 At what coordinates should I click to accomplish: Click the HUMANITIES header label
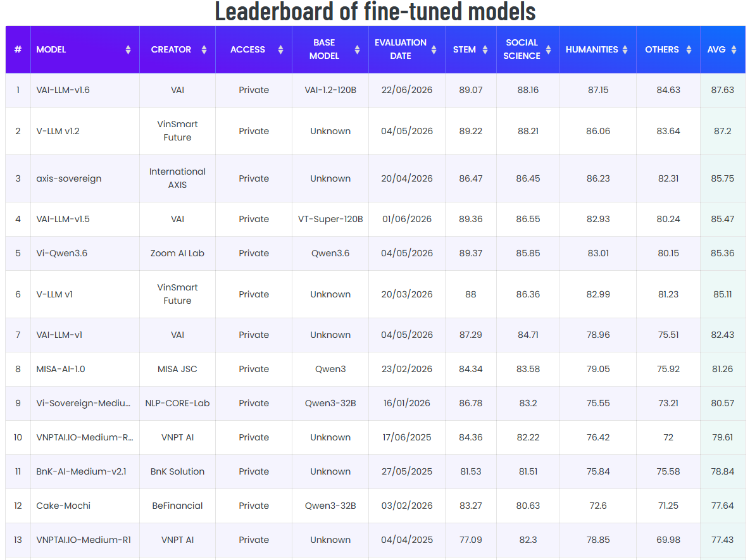[x=592, y=50]
